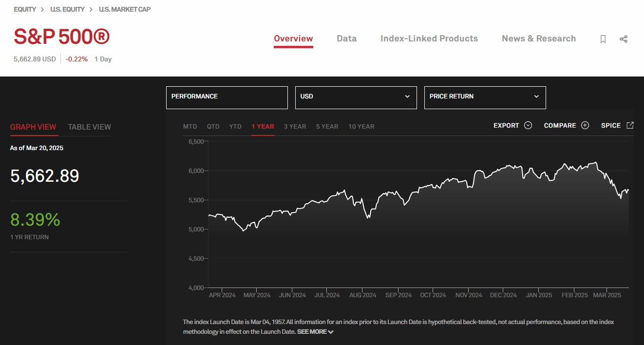644x345 pixels.
Task: Click the Compare plus-circle icon
Action: coord(585,125)
